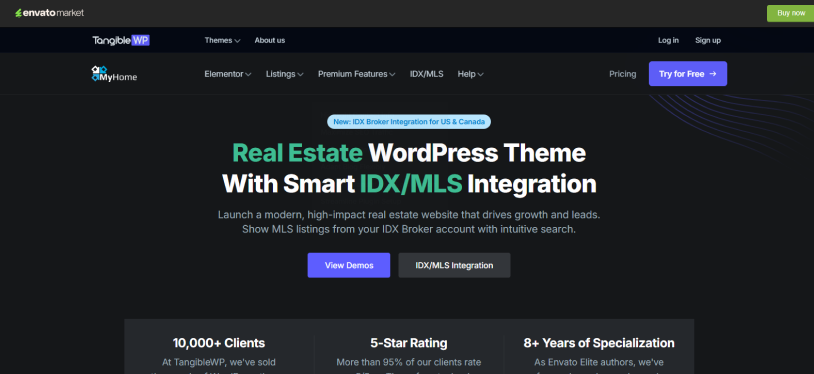Expand the Themes dropdown menu

pyautogui.click(x=222, y=40)
